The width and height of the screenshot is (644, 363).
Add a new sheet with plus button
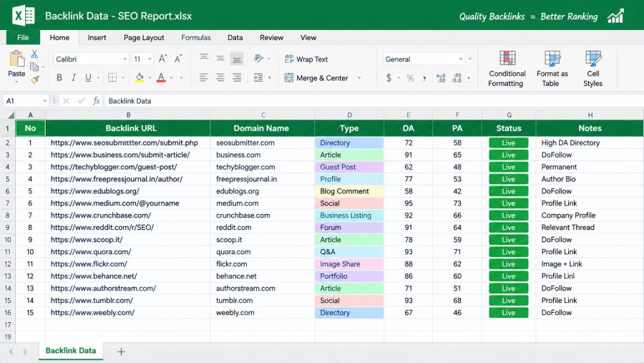coord(121,352)
